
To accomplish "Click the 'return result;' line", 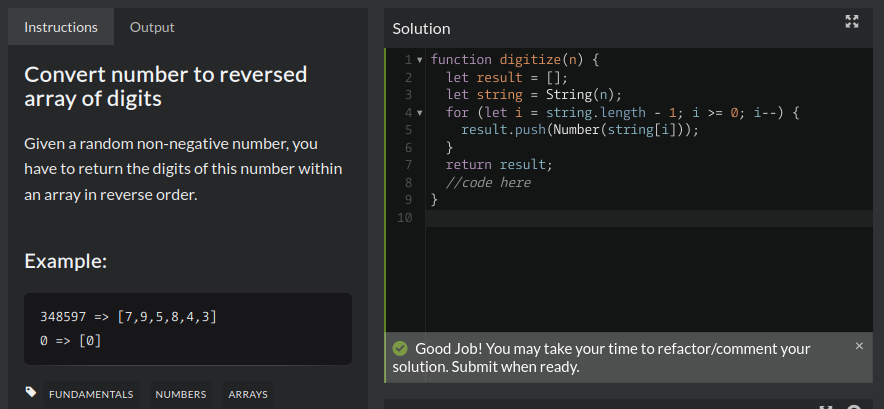I will [x=500, y=165].
